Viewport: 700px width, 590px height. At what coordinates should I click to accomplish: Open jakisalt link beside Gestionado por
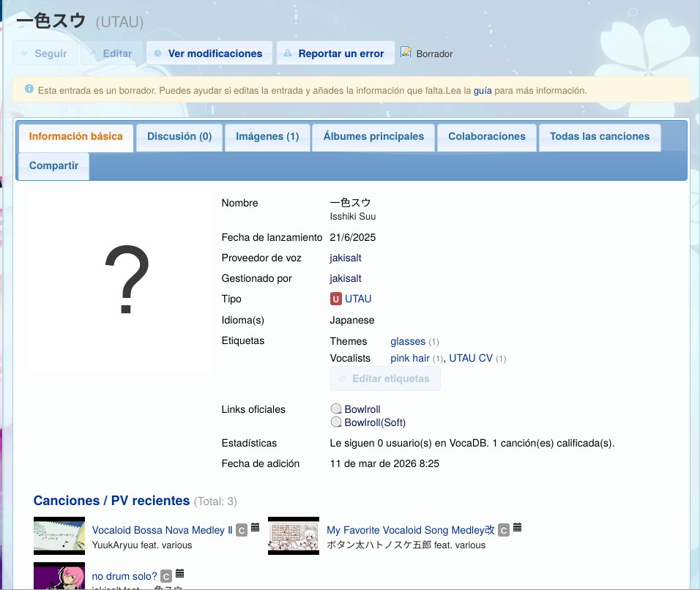coord(346,278)
